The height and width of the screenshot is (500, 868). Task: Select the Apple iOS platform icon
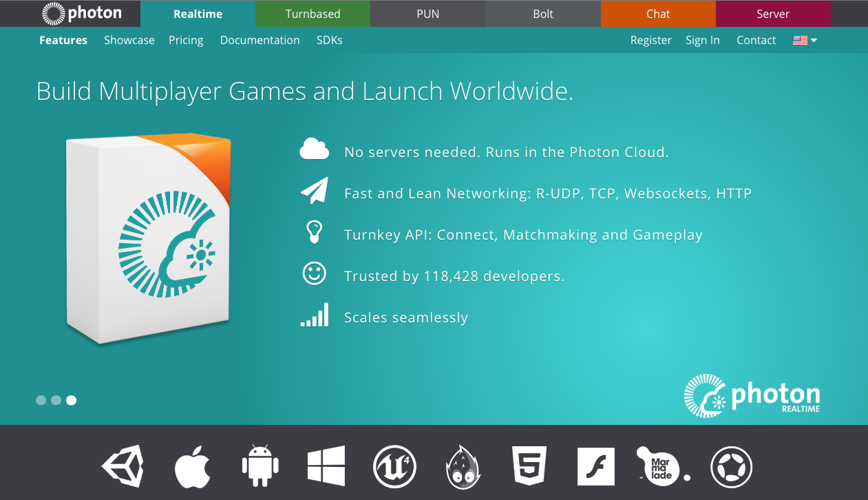click(x=192, y=466)
